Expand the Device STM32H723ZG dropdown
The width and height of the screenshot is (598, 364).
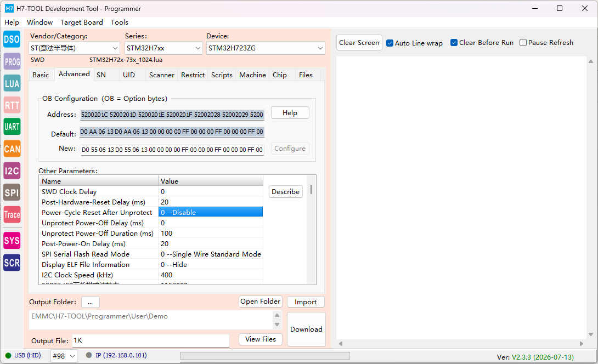(x=266, y=48)
